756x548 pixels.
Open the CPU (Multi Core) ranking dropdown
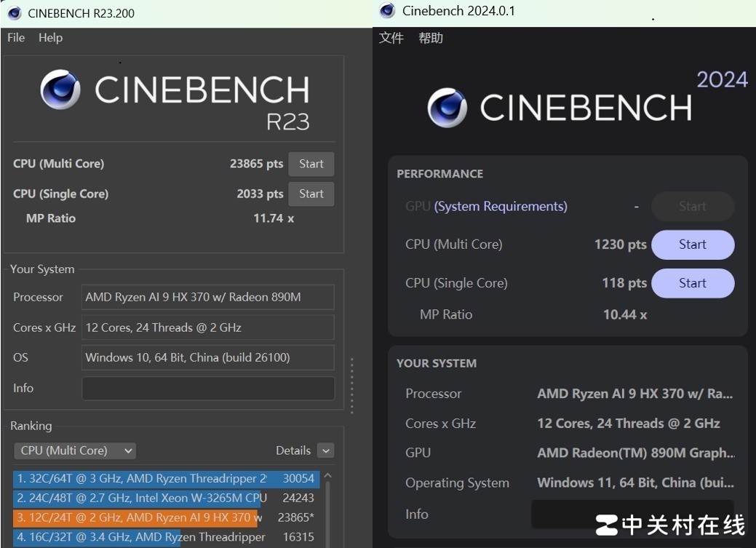[75, 450]
